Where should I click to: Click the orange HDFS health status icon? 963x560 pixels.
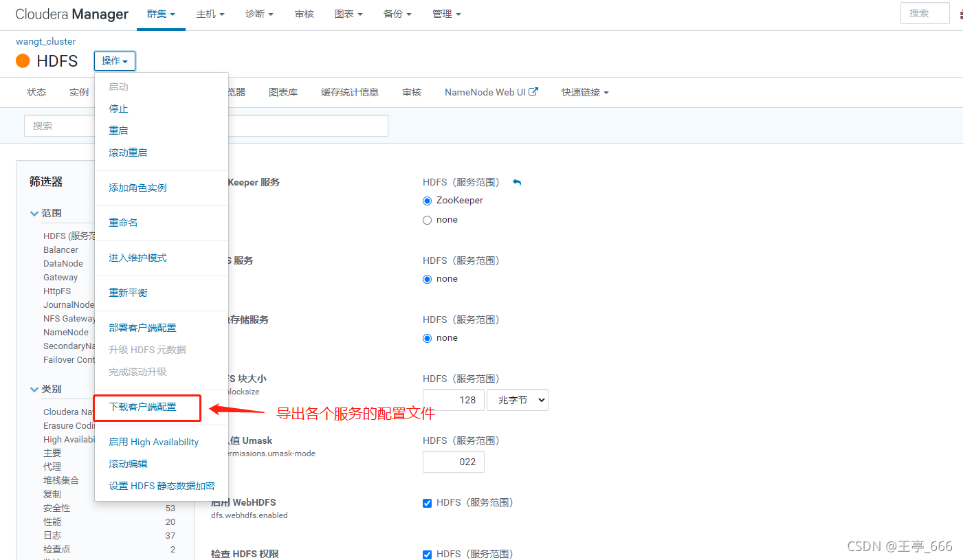23,60
